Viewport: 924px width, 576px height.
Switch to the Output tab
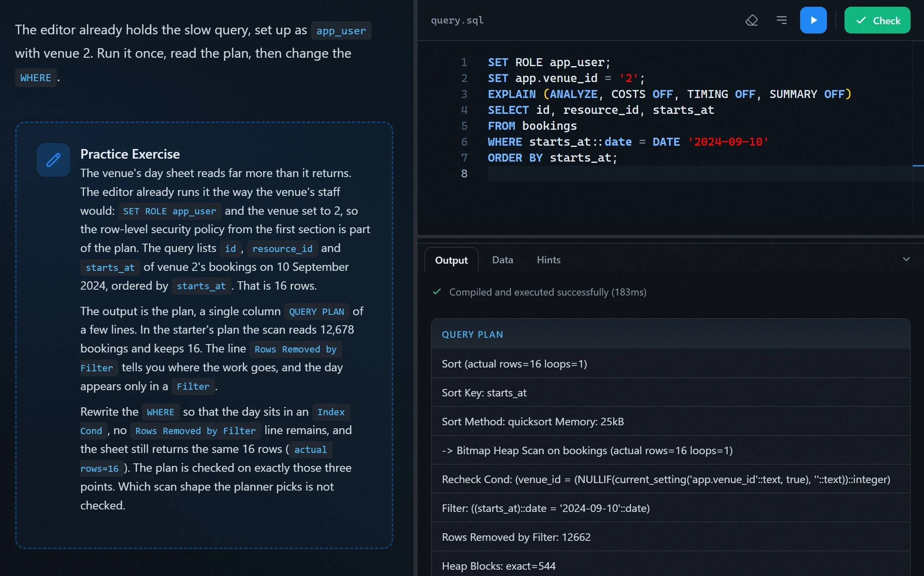point(451,260)
